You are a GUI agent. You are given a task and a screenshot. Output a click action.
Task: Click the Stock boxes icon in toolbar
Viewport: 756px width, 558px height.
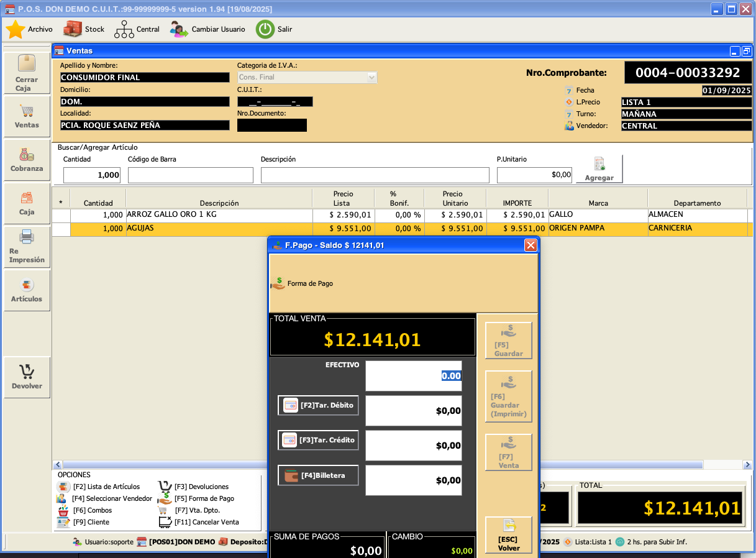[73, 29]
